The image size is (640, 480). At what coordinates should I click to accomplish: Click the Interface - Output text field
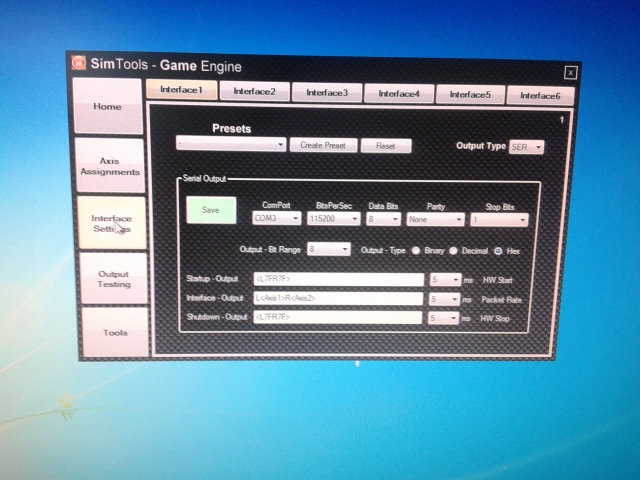point(338,298)
